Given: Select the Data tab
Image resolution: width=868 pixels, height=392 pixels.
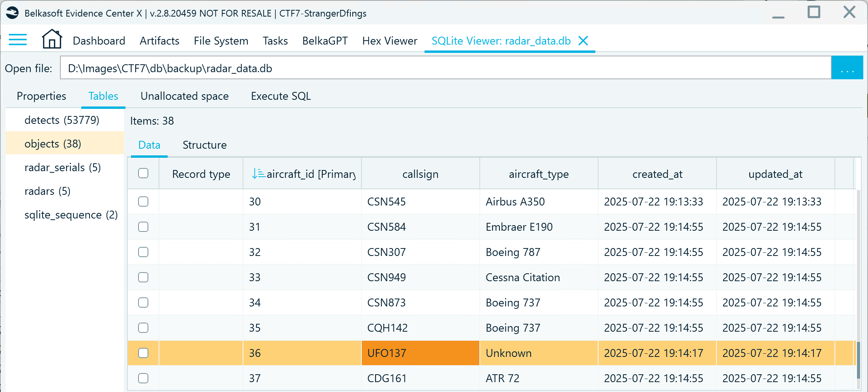Looking at the screenshot, I should (x=150, y=145).
